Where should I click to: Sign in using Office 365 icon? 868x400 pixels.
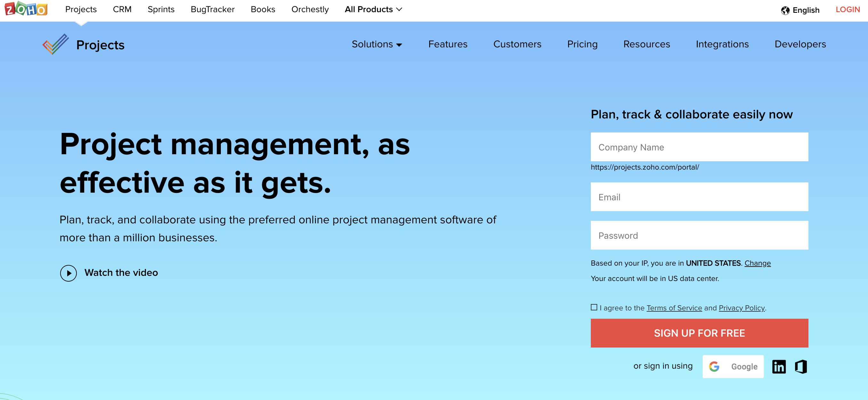(801, 367)
